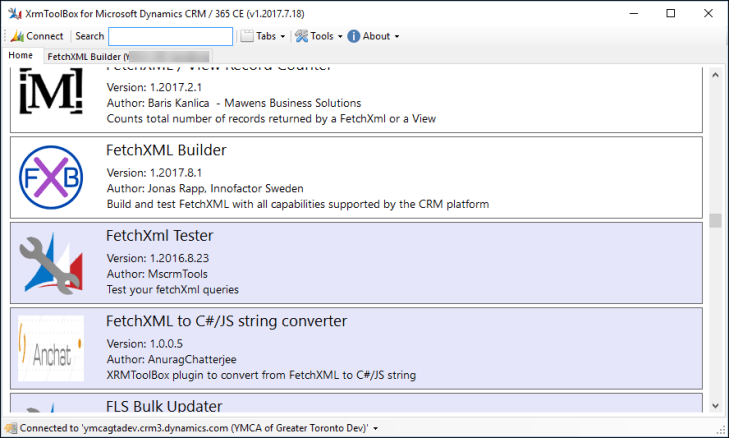Open the About dropdown menu

point(373,36)
